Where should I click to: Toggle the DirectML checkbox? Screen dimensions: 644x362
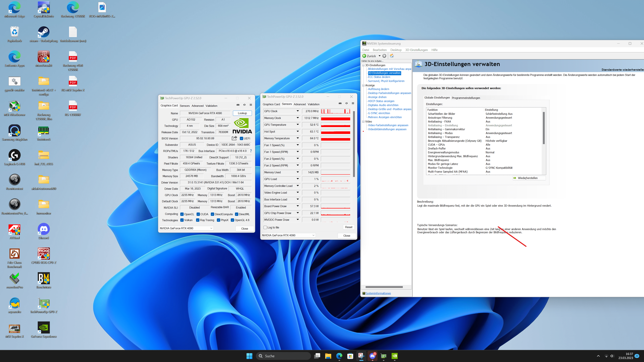237,214
